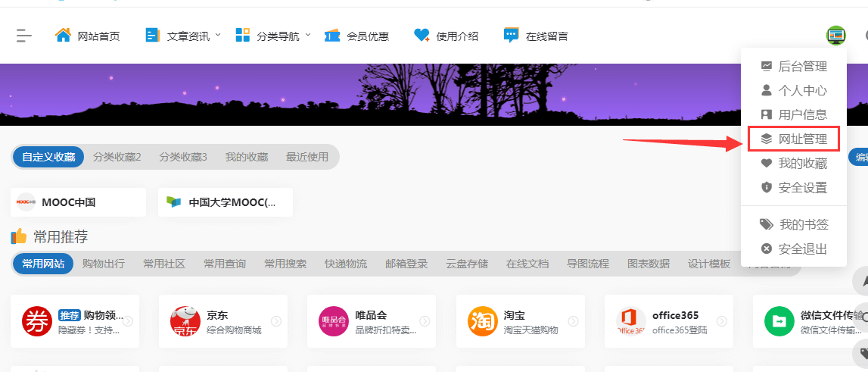868x372 pixels.
Task: Switch to the 购物出行 tab
Action: (104, 264)
